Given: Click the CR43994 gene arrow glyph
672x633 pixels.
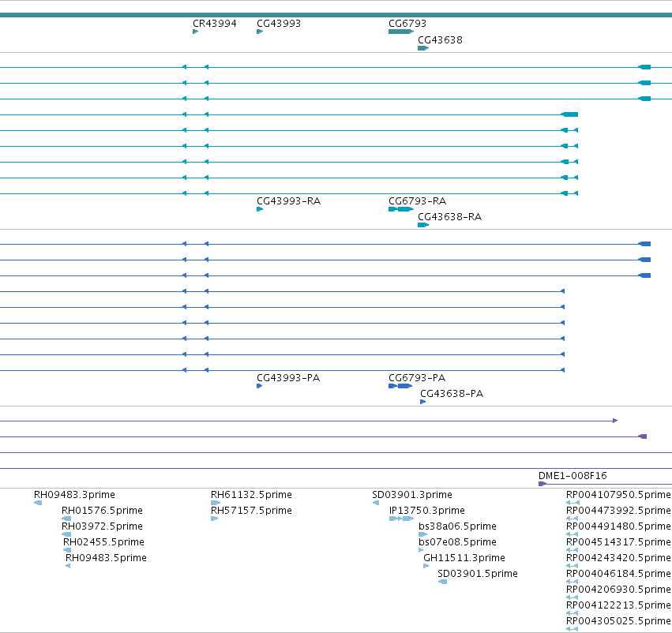Looking at the screenshot, I should pyautogui.click(x=195, y=32).
